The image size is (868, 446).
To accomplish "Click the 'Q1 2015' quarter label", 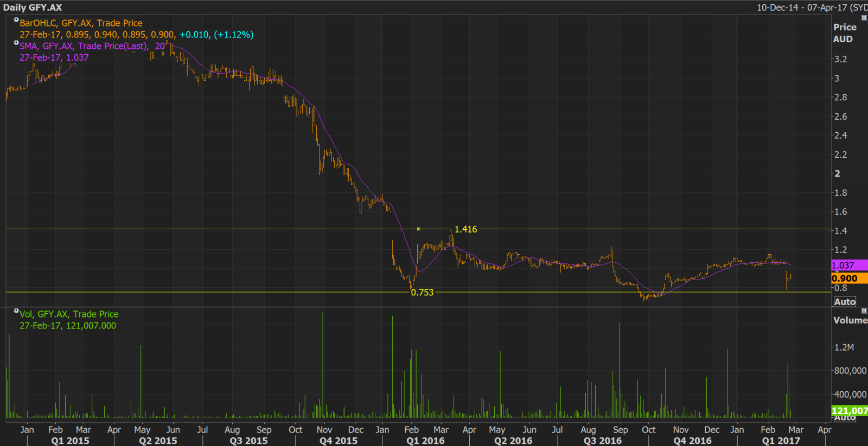I will point(70,441).
